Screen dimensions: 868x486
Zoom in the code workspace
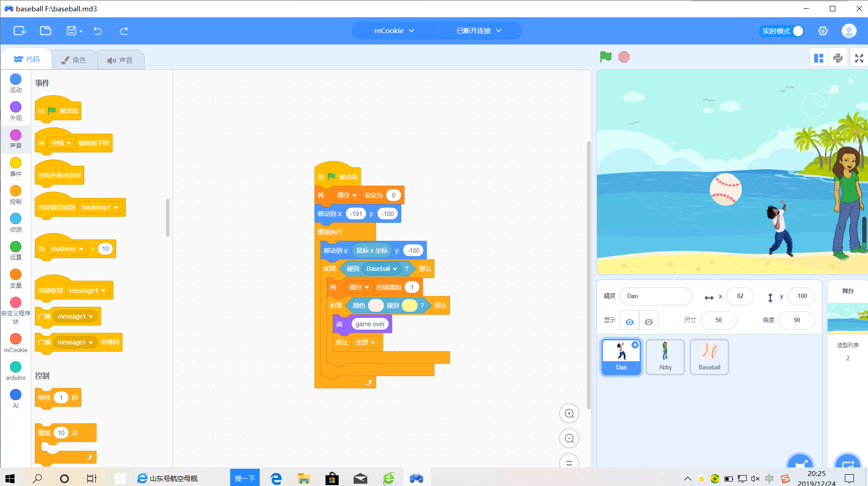tap(569, 413)
